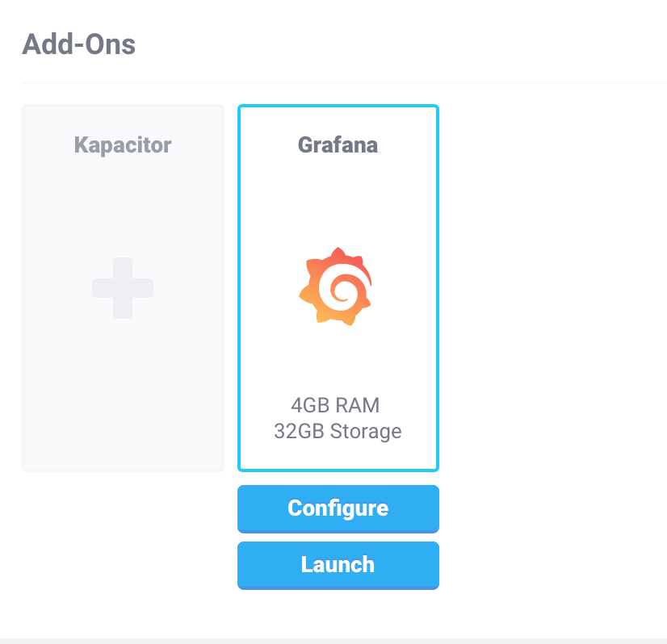Viewport: 667px width, 644px height.
Task: Launch the Grafana instance
Action: click(x=338, y=565)
